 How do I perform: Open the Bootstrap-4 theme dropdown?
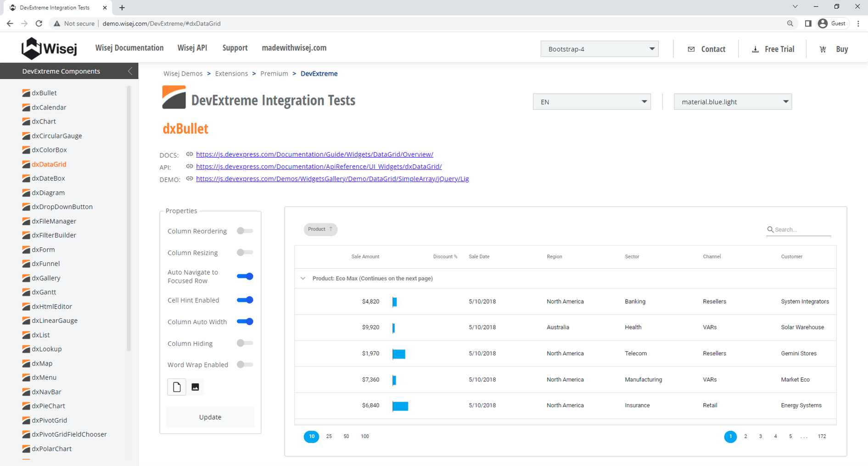coord(599,49)
